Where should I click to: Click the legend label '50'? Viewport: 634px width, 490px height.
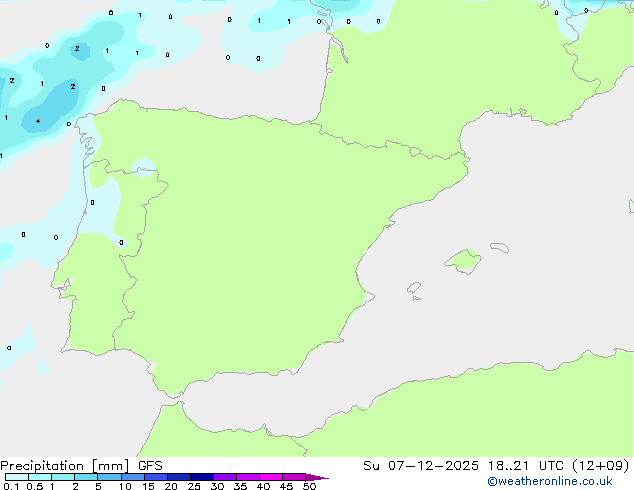(309, 486)
